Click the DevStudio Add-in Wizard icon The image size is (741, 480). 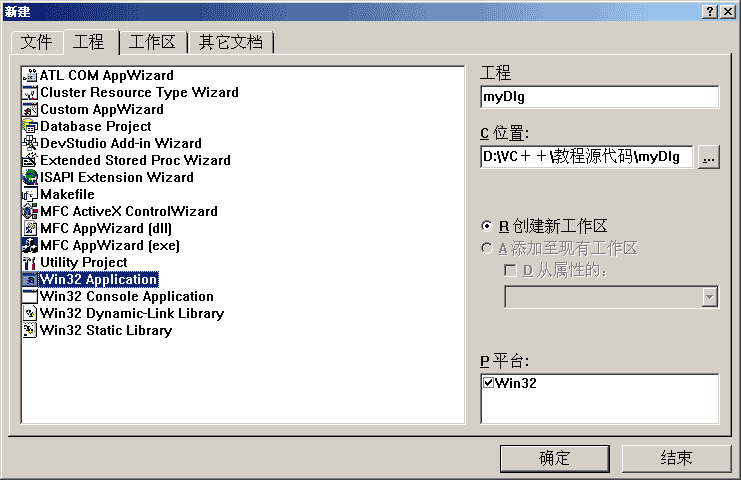coord(30,144)
